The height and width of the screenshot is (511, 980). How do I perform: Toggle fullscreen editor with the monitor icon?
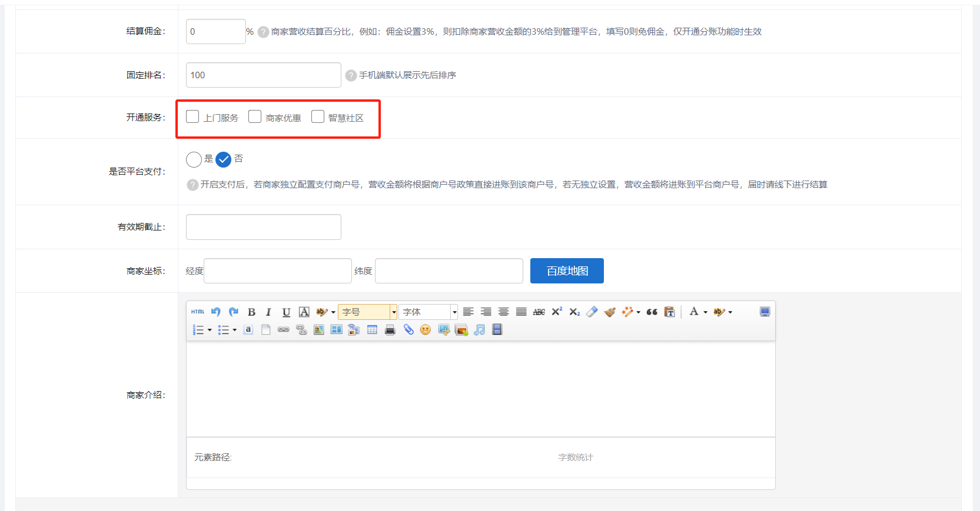tap(765, 312)
